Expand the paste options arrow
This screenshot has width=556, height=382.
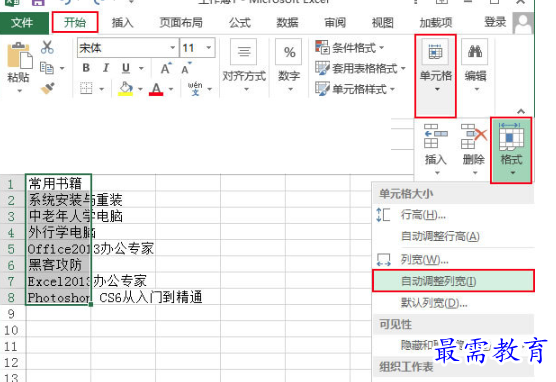20,91
